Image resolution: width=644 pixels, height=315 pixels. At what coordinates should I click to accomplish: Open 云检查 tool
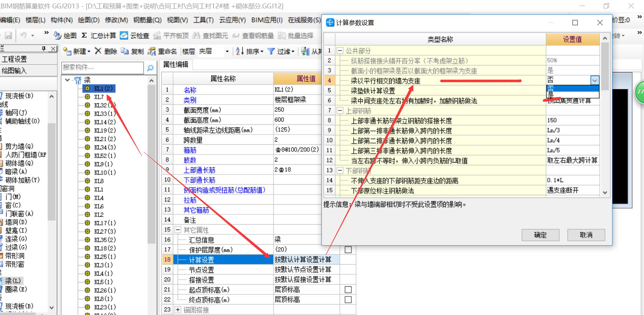click(134, 35)
